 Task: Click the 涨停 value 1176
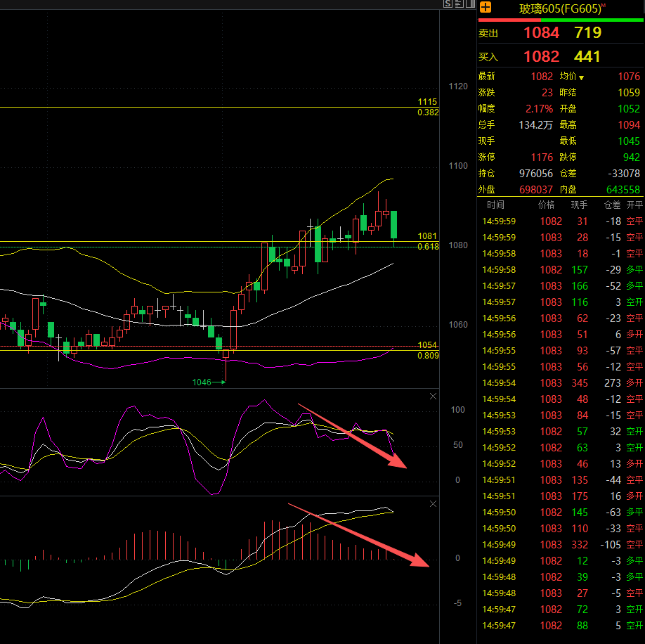542,157
